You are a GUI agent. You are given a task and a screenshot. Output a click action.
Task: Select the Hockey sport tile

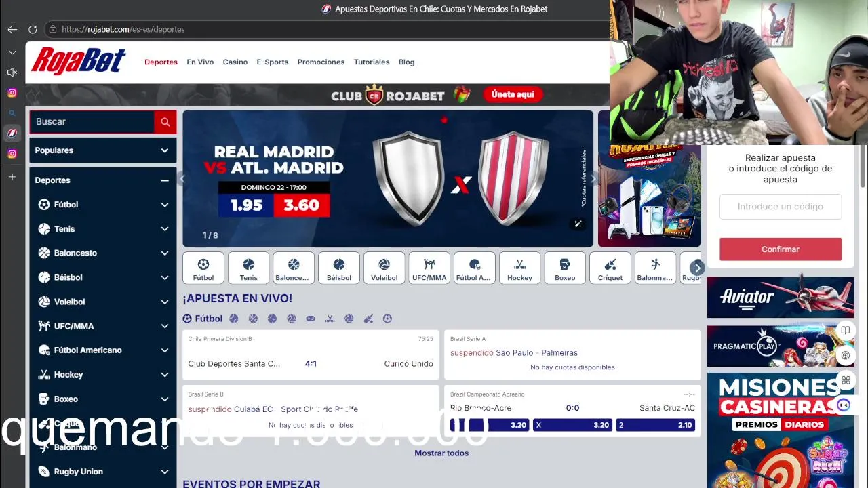(x=519, y=268)
